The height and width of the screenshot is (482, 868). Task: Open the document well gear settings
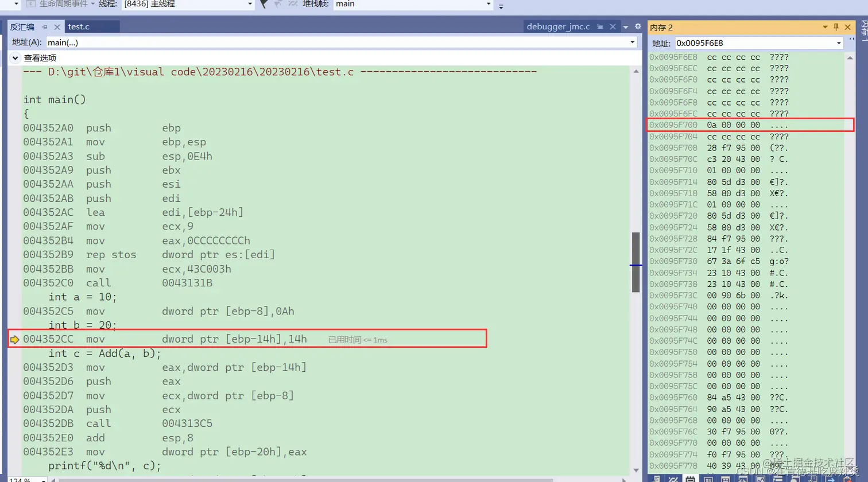pos(637,27)
